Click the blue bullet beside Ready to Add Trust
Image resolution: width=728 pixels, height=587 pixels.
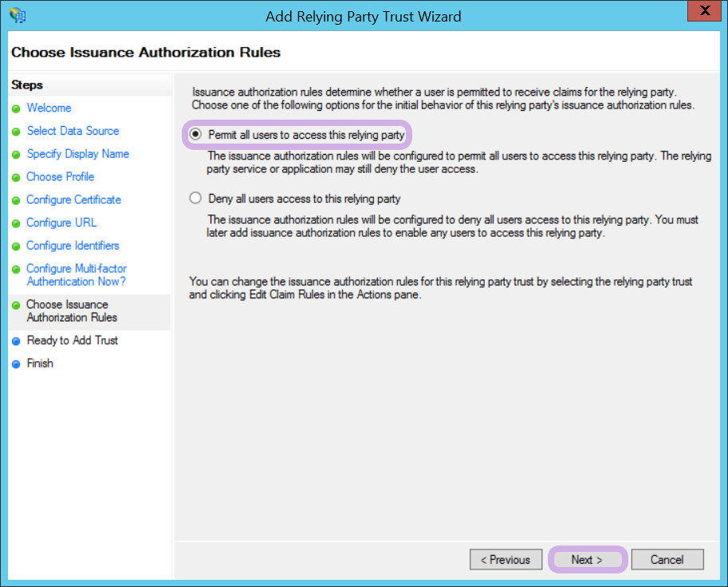[x=16, y=341]
